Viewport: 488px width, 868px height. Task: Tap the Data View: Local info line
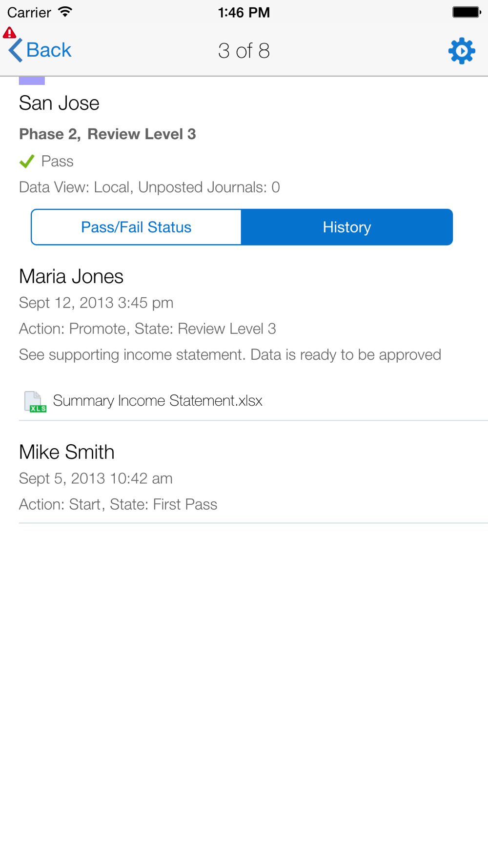(x=149, y=187)
